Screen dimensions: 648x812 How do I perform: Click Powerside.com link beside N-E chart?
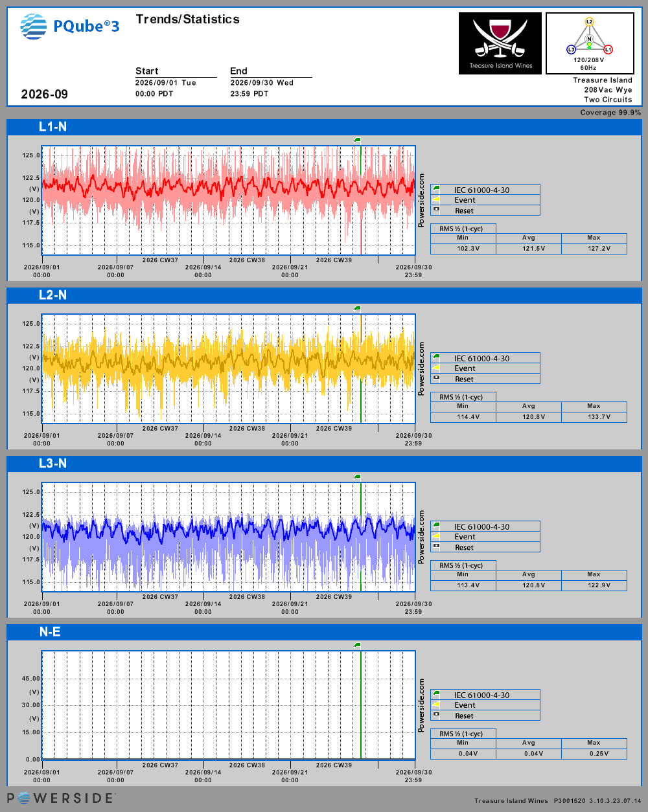[421, 705]
